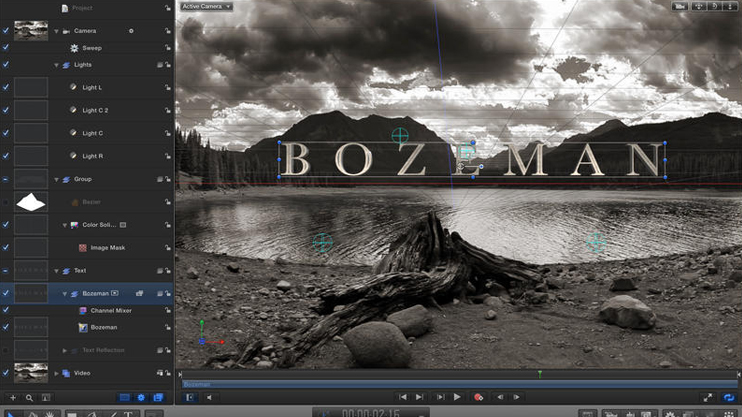Toggle full-screen player view icon
Viewport: 742px width, 417px height.
tap(708, 397)
